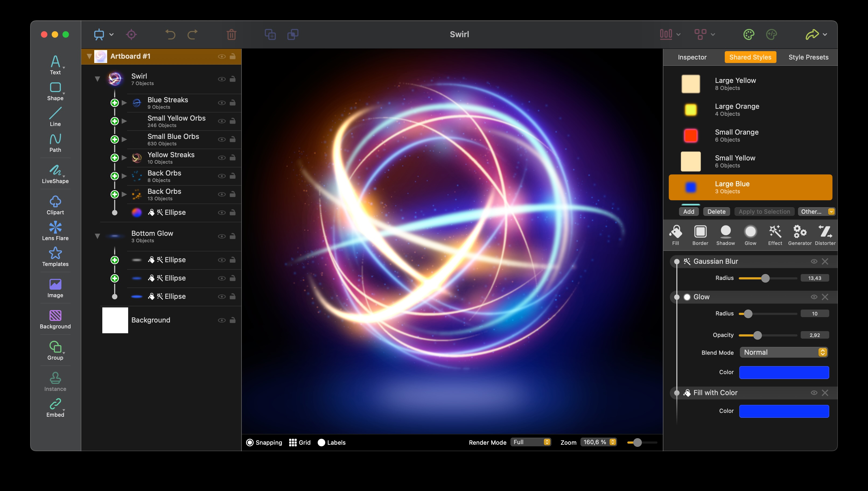Open the color palette icon in toolbar

click(x=749, y=34)
